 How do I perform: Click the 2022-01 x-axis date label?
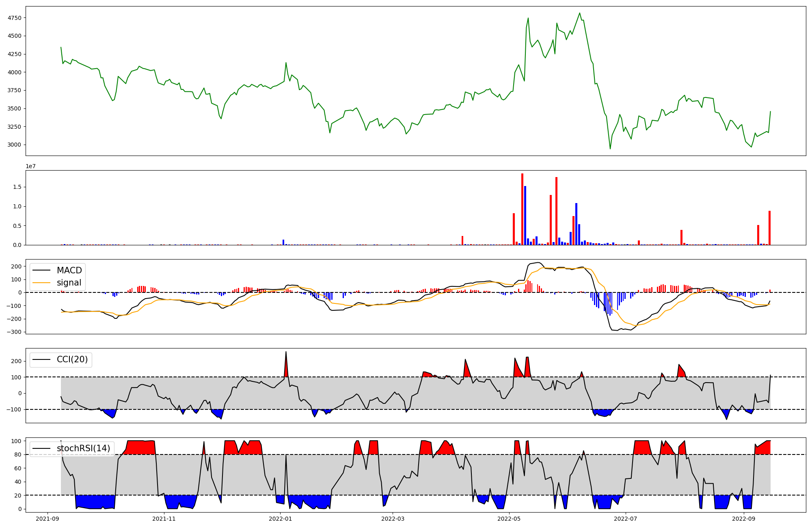coord(280,519)
